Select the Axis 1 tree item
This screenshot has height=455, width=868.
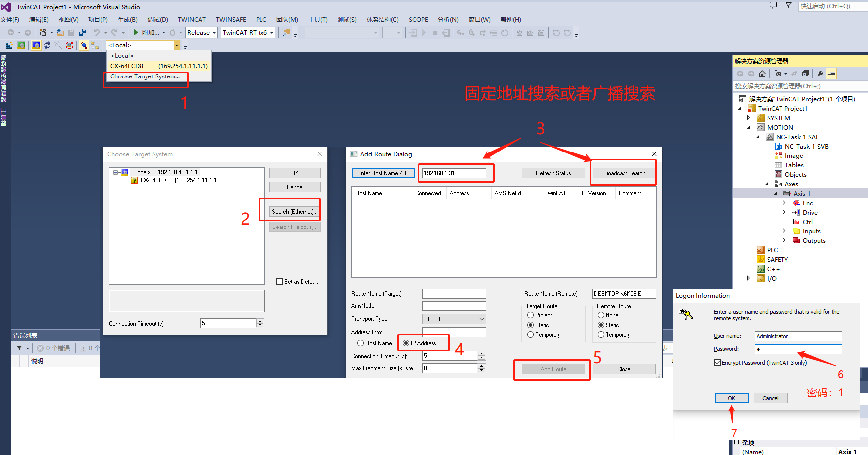click(x=802, y=194)
